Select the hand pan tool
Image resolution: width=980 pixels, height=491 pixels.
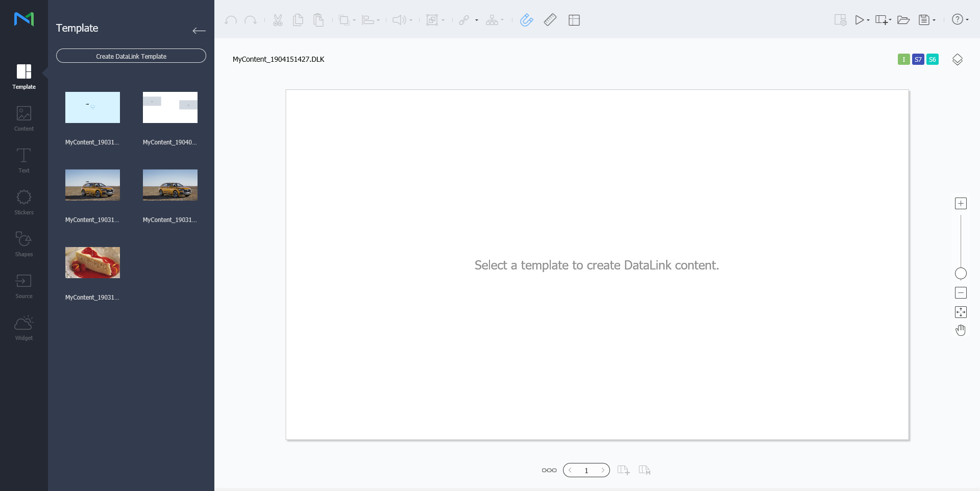click(x=961, y=330)
